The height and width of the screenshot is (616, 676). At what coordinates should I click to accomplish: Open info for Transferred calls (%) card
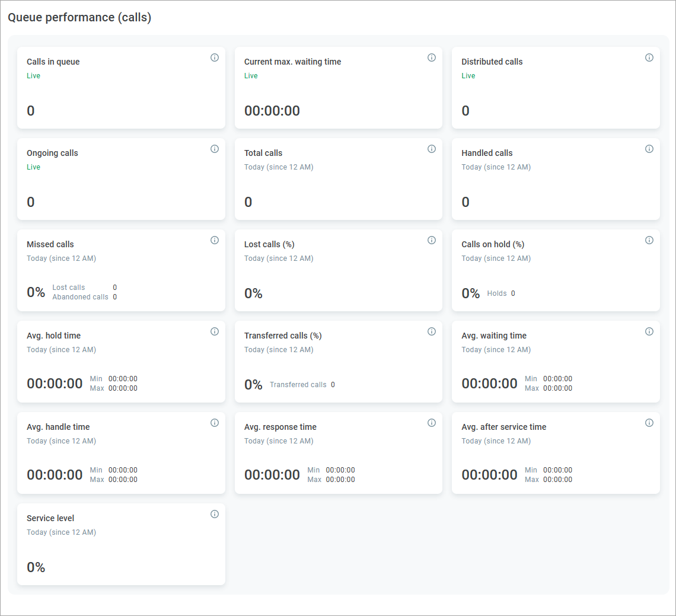[432, 331]
